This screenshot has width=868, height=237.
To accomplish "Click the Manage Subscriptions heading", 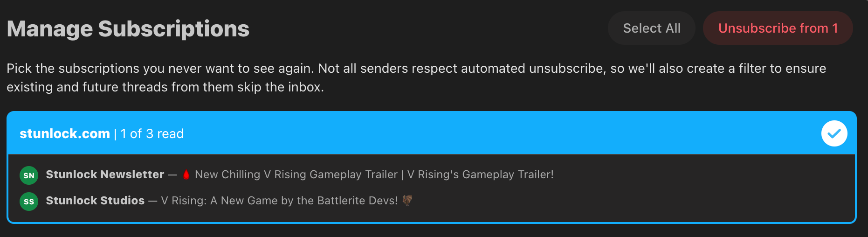I will coord(128,29).
